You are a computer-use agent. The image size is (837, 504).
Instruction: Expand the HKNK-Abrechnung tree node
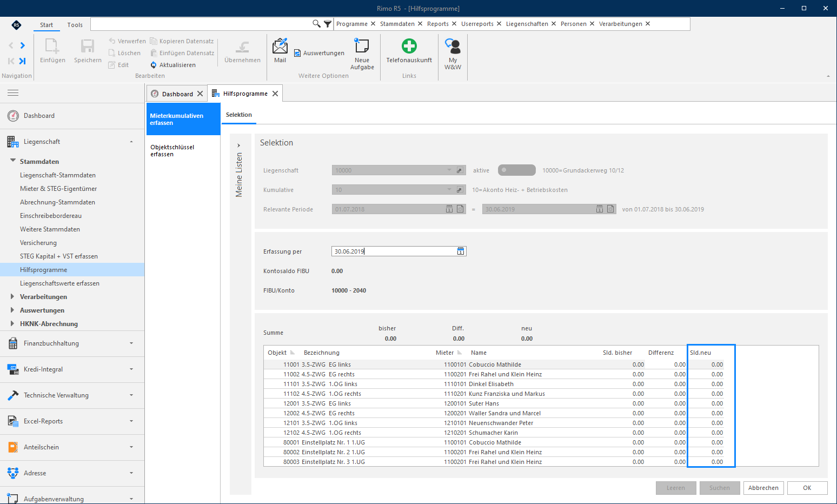12,323
